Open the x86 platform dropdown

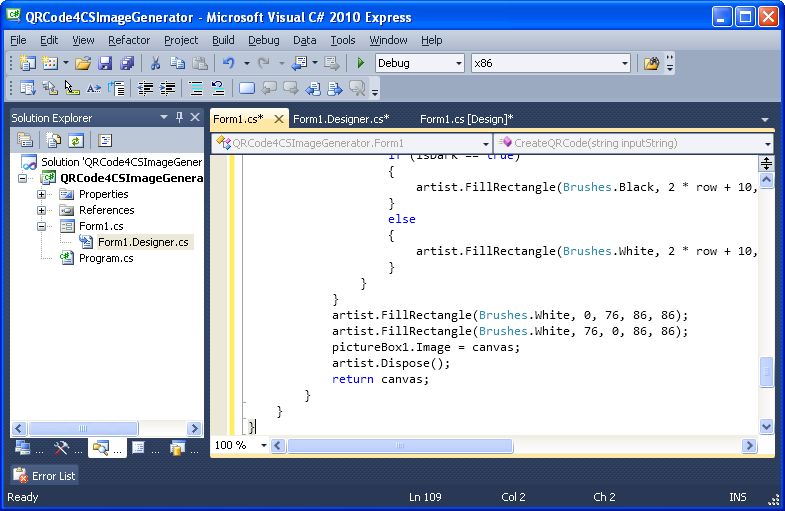625,63
